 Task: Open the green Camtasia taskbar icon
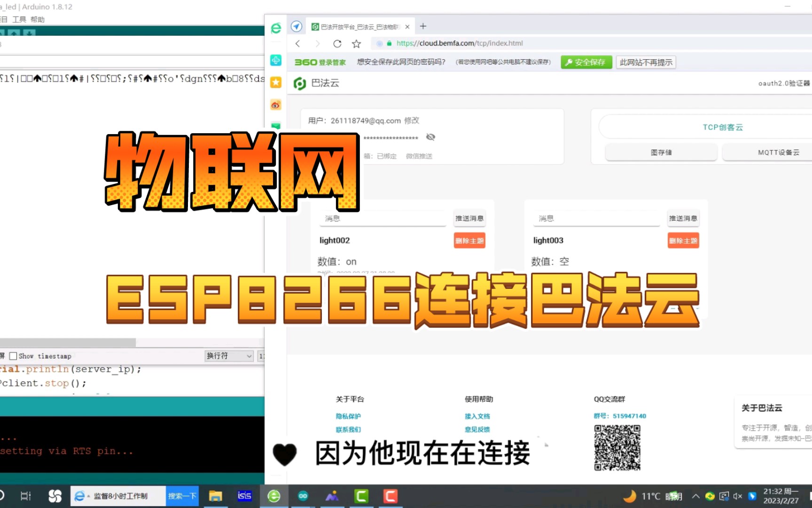361,496
